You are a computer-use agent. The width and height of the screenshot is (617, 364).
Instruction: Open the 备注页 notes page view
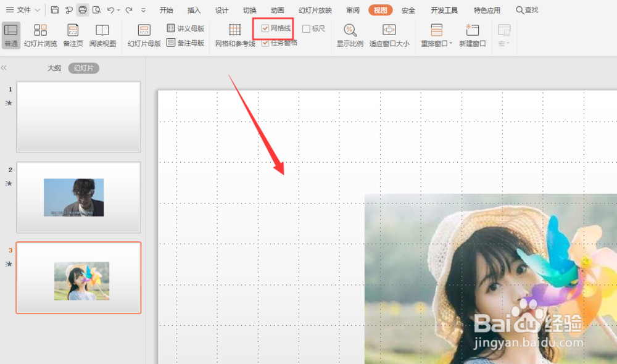(73, 35)
